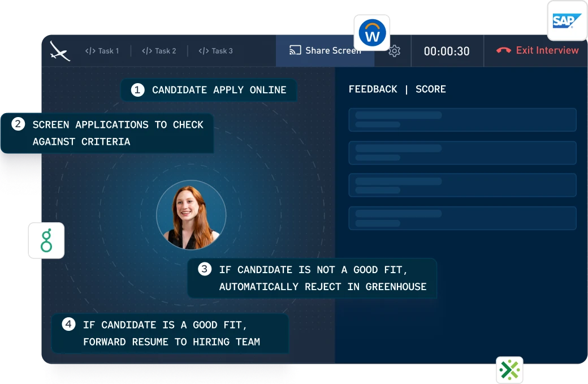Click the green Greenhouse logo icon
588x384 pixels.
coord(46,240)
